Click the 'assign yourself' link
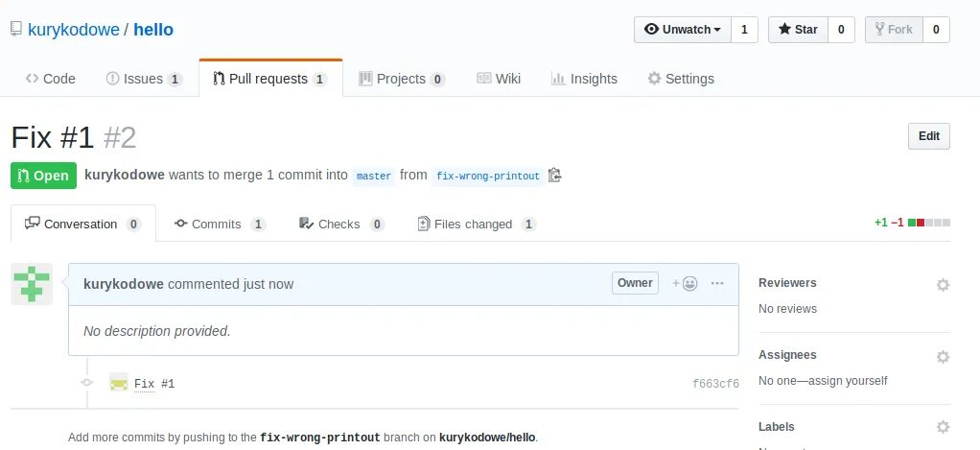 coord(848,381)
